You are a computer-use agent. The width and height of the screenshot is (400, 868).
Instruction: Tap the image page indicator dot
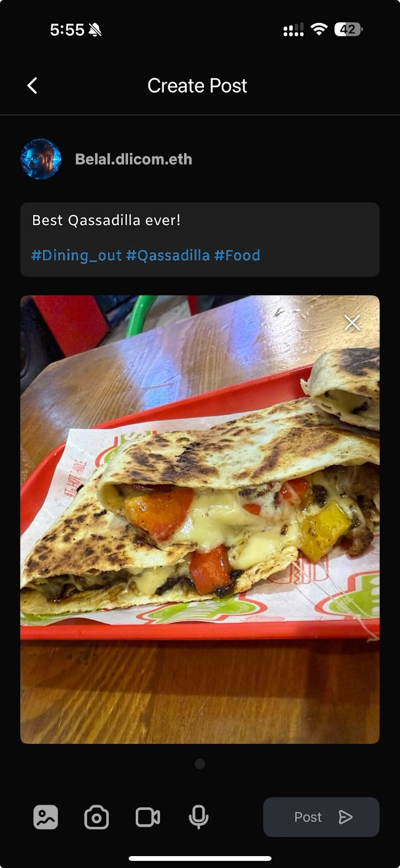coord(200,764)
